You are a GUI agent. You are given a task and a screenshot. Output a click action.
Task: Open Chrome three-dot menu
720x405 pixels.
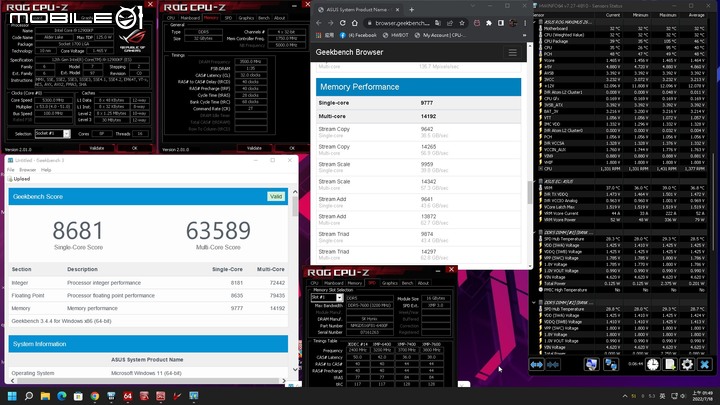click(x=525, y=23)
